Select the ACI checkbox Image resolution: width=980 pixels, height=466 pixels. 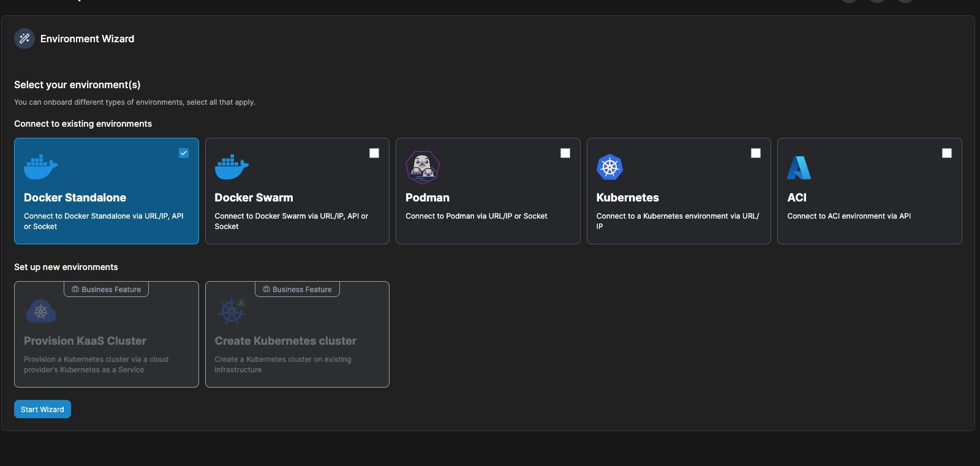coord(947,153)
